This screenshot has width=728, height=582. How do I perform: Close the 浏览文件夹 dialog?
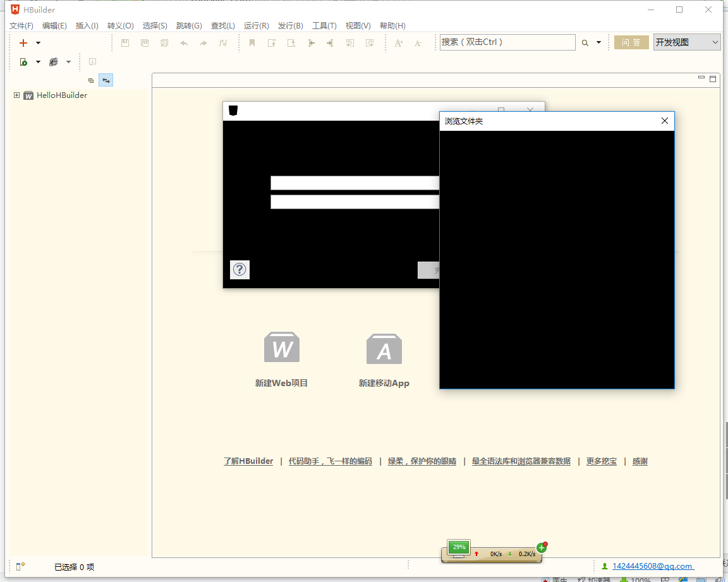point(664,121)
